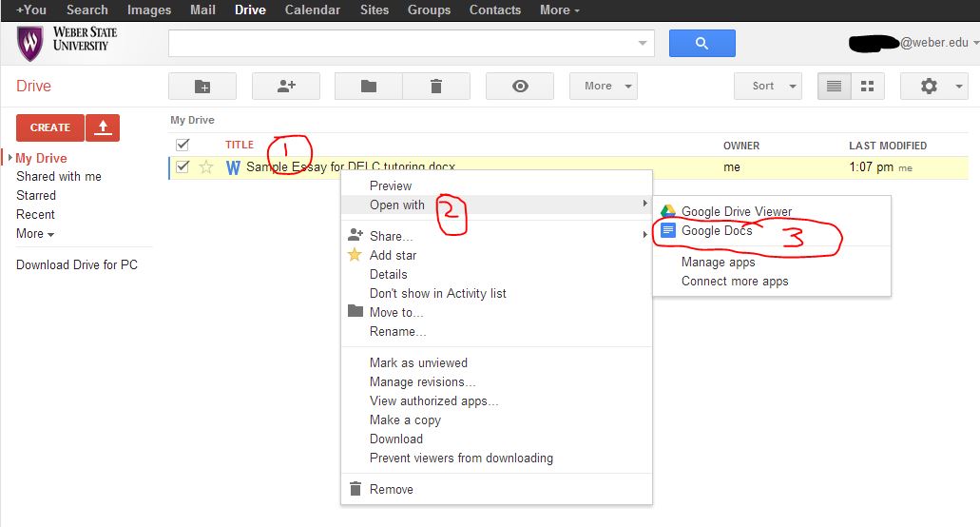The image size is (980, 527).
Task: Click the new folder toolbar icon
Action: pyautogui.click(x=202, y=86)
